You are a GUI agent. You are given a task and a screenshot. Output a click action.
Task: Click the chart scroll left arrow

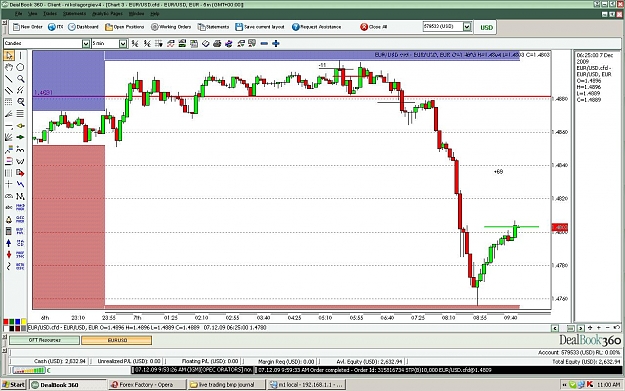(x=555, y=328)
